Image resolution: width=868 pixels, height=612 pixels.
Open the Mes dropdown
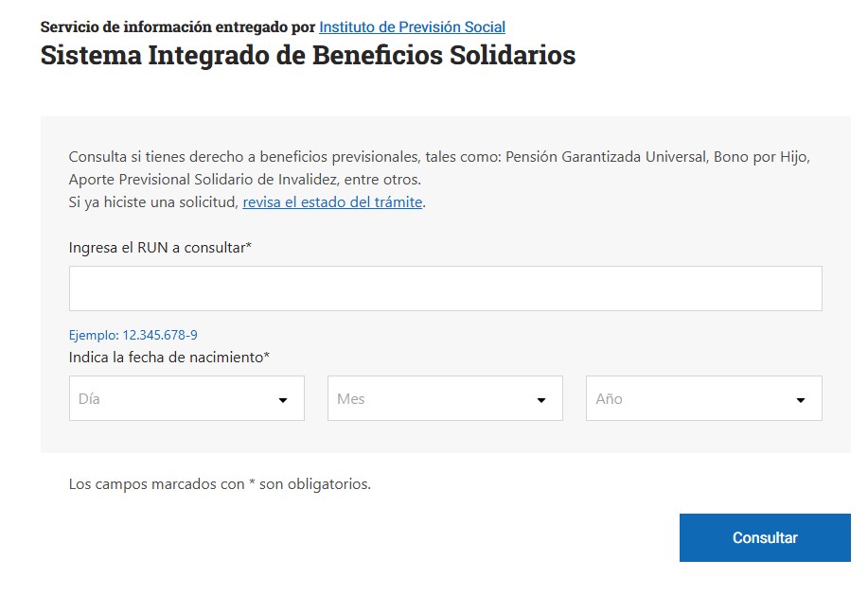coord(445,399)
